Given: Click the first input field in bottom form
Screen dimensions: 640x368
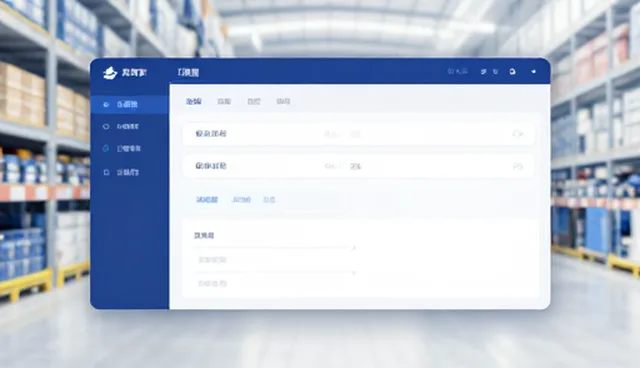Looking at the screenshot, I should 274,259.
